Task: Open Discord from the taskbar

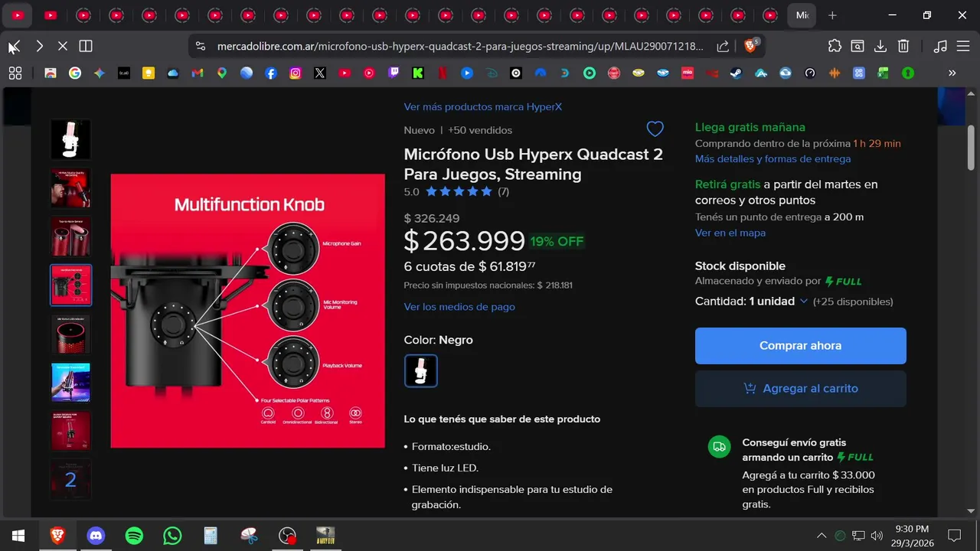Action: (96, 536)
